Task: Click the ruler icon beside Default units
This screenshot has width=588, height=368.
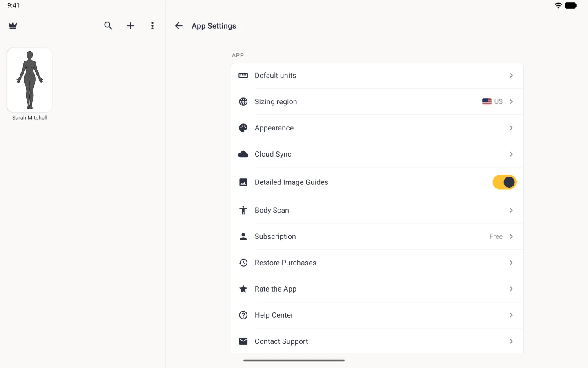Action: pyautogui.click(x=243, y=75)
